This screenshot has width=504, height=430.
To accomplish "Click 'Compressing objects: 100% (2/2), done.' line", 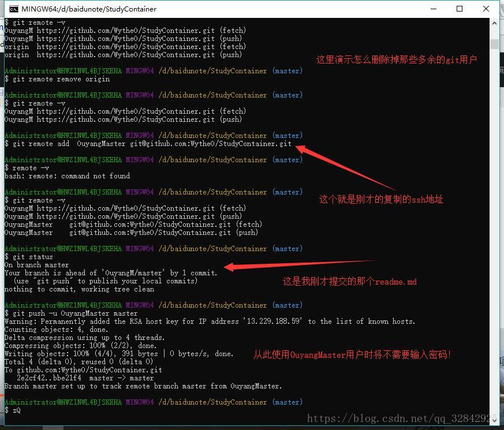I will click(x=80, y=346).
